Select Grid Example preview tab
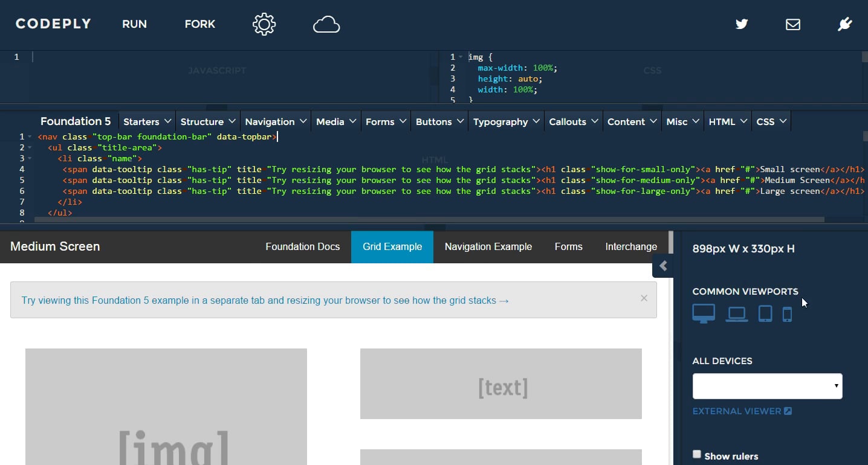This screenshot has height=465, width=868. (x=392, y=246)
